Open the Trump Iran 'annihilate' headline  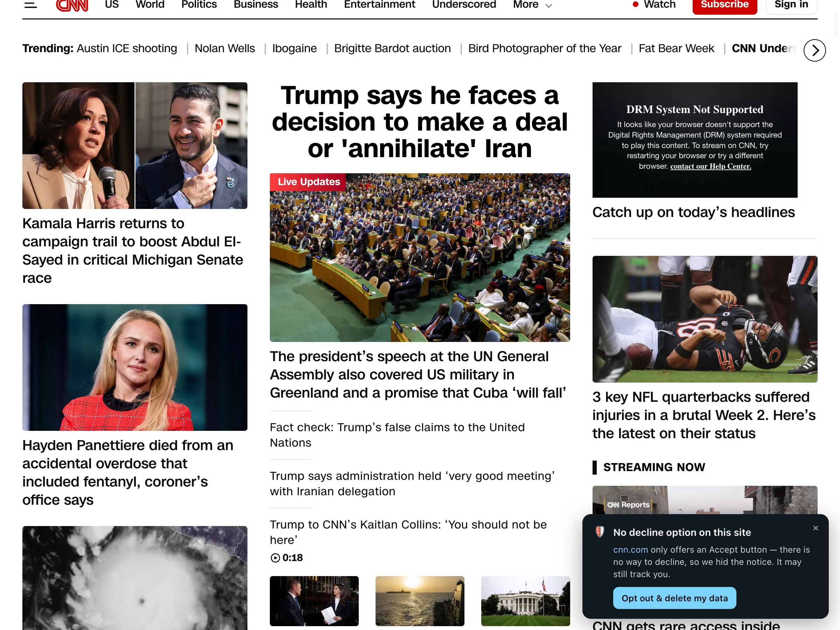coord(420,122)
